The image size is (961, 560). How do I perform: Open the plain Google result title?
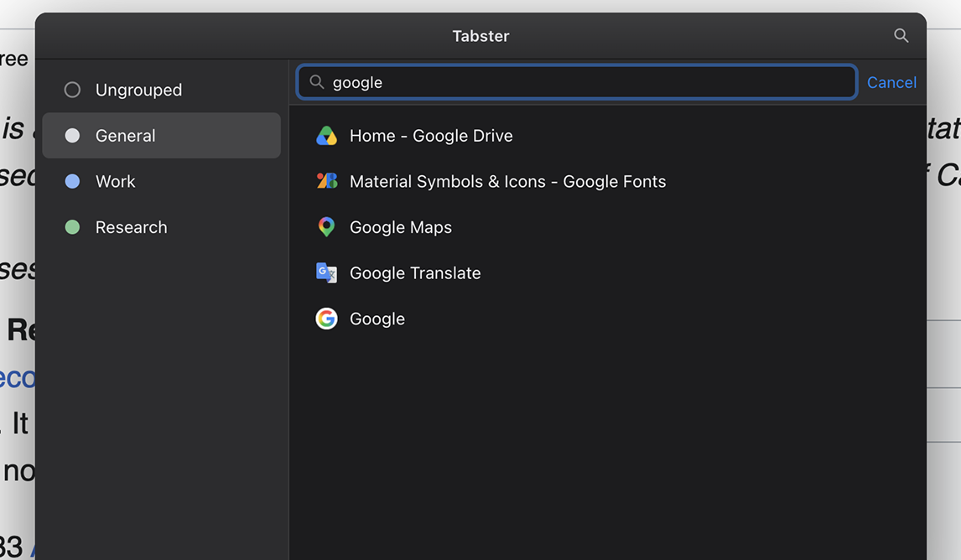377,319
